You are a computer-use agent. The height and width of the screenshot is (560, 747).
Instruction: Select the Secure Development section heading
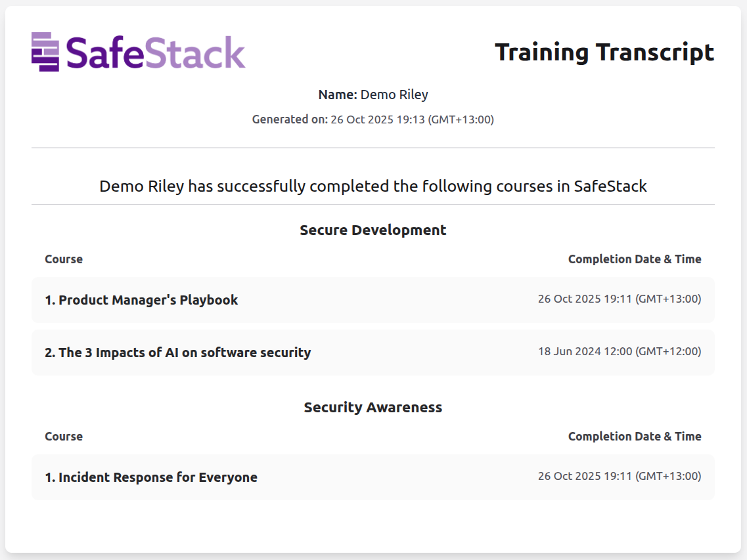pos(373,230)
